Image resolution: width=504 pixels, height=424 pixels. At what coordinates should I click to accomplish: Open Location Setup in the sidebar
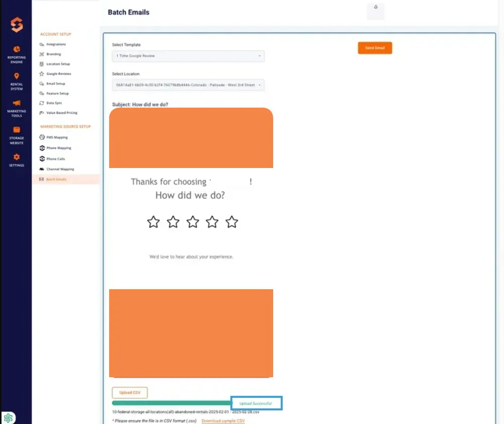pos(58,64)
